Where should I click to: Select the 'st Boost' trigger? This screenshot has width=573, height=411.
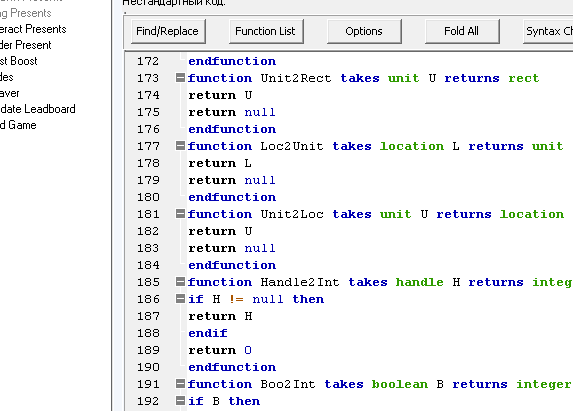tap(19, 61)
